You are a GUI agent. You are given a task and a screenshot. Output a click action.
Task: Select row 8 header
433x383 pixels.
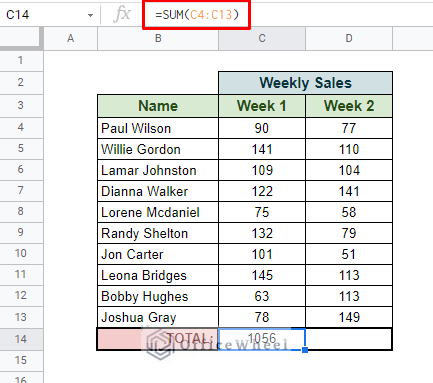(x=21, y=212)
